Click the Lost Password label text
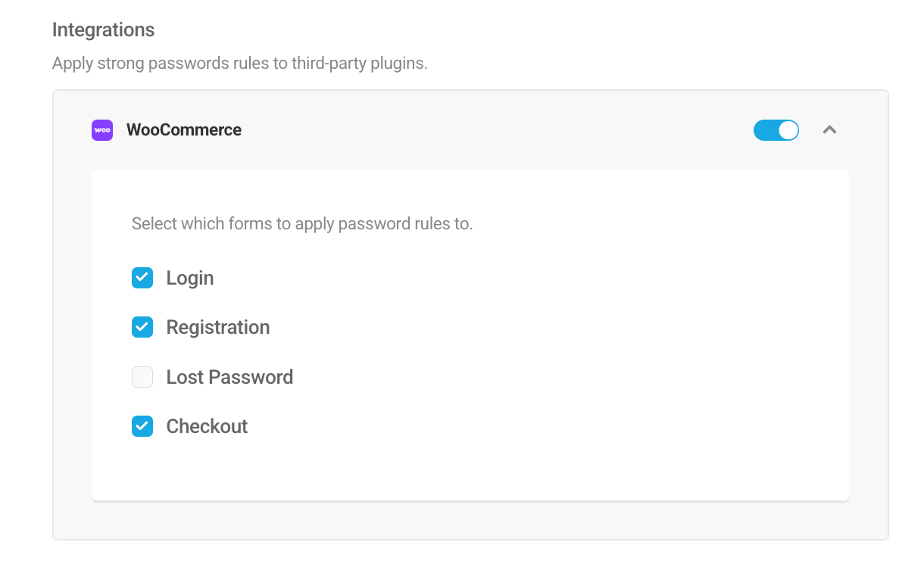 229,377
